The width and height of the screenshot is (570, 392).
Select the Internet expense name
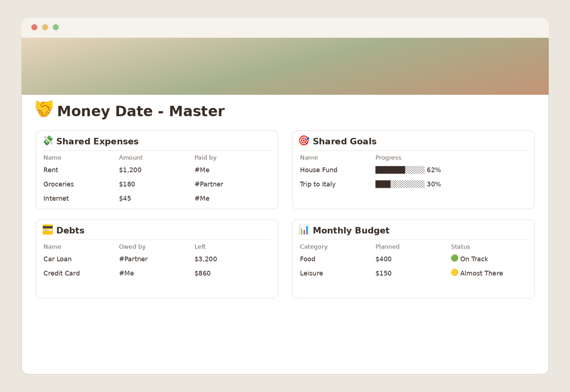tap(56, 198)
